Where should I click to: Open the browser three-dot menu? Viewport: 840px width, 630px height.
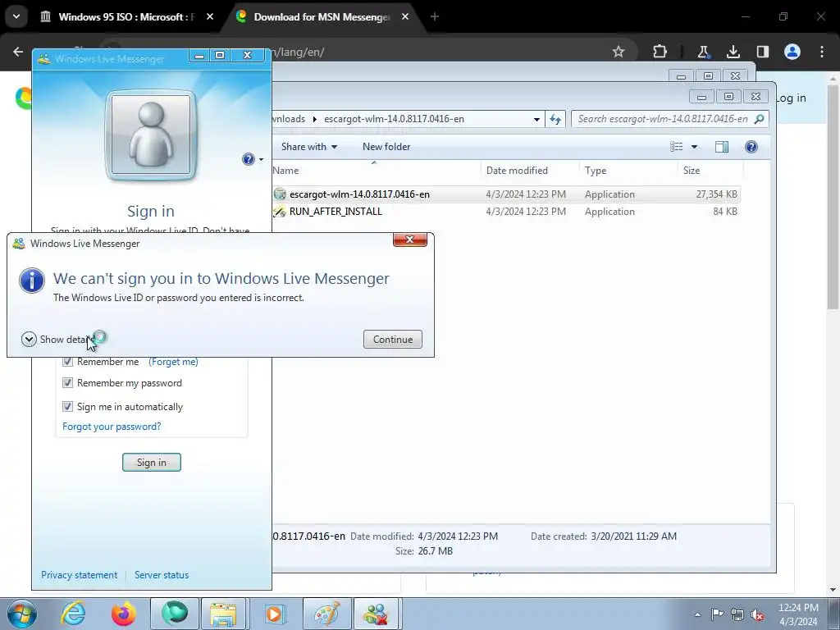pyautogui.click(x=822, y=52)
